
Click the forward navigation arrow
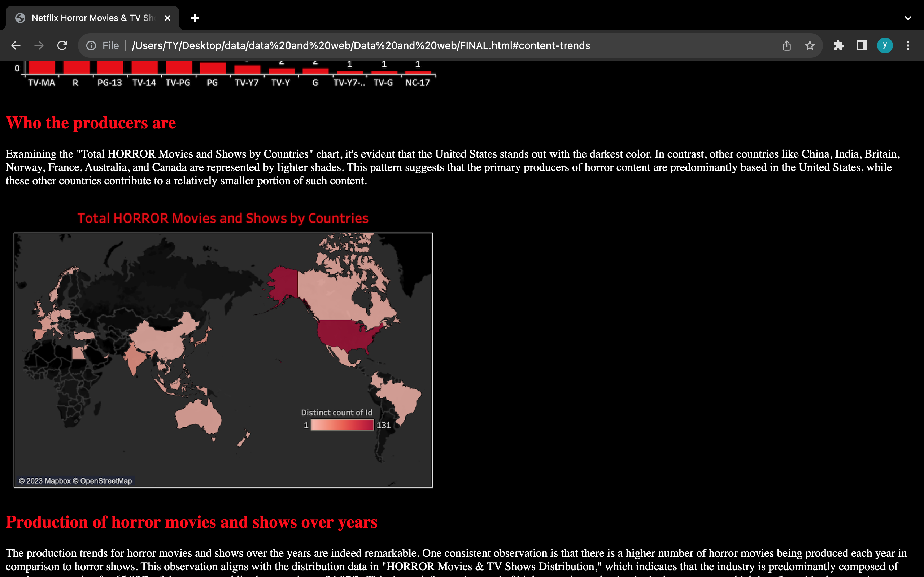pos(39,45)
